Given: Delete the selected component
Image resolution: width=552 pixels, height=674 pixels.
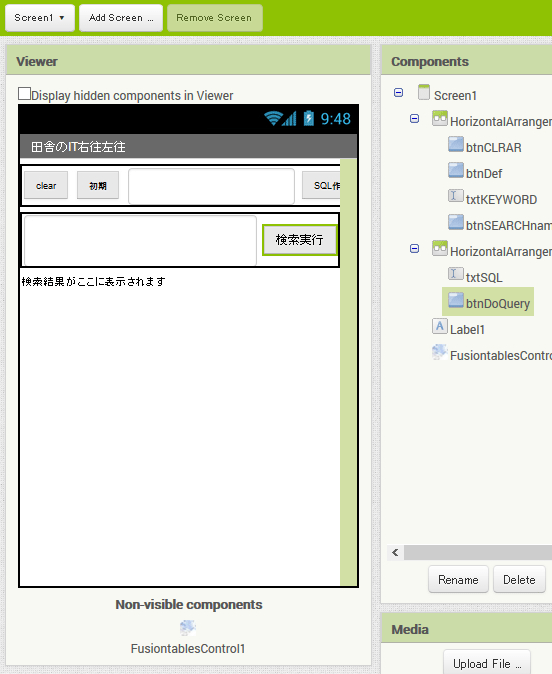Looking at the screenshot, I should click(x=519, y=579).
